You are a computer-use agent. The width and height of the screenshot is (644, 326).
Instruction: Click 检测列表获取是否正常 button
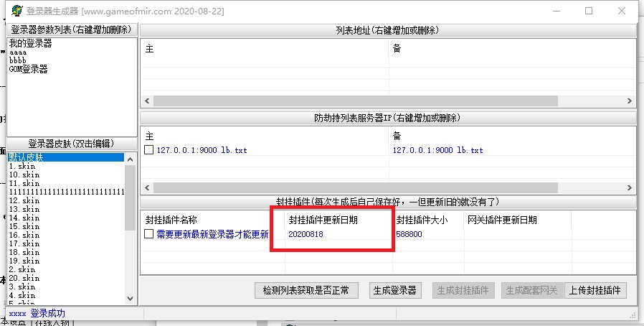[306, 290]
